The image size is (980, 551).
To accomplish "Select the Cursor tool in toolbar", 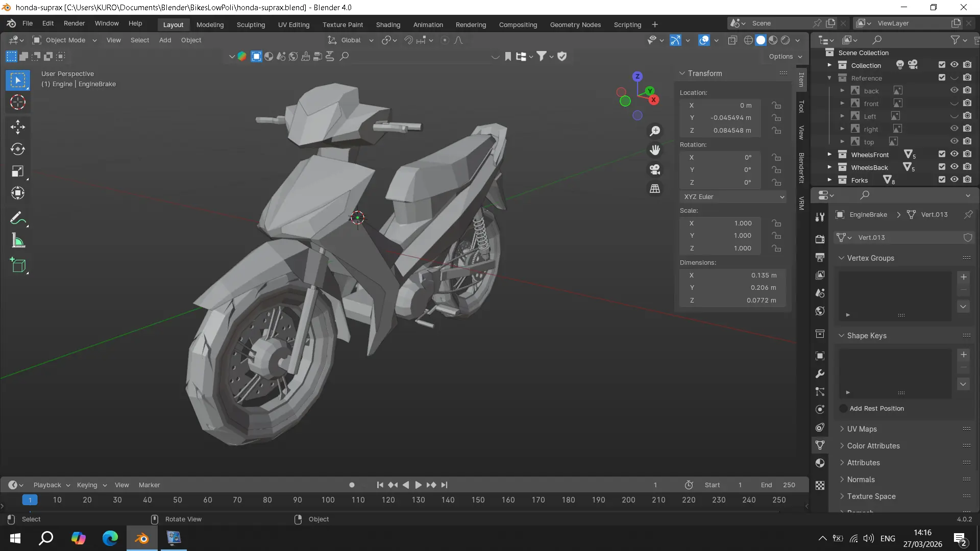I will point(18,103).
